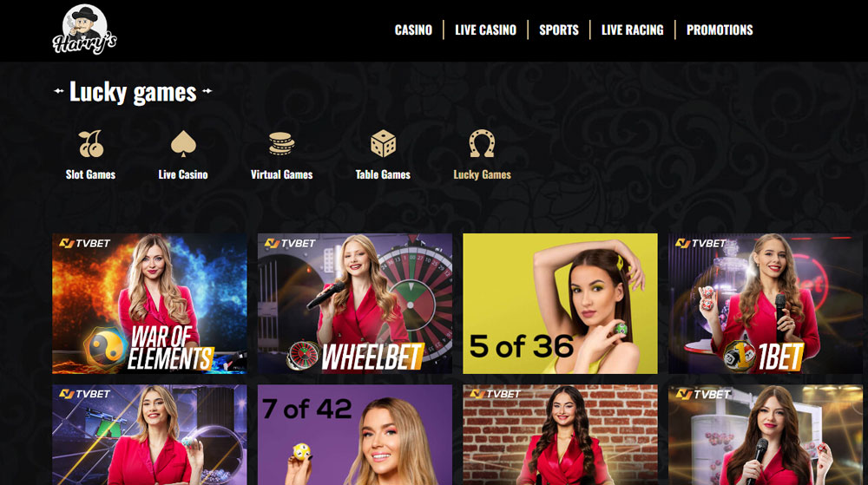Select the 7 of 42 game
The image size is (868, 485).
tap(355, 435)
